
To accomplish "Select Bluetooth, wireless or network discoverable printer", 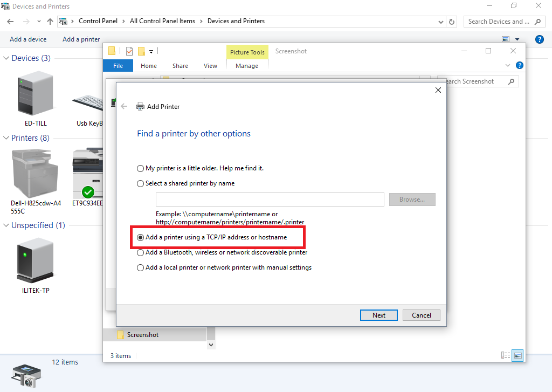I will click(x=141, y=252).
